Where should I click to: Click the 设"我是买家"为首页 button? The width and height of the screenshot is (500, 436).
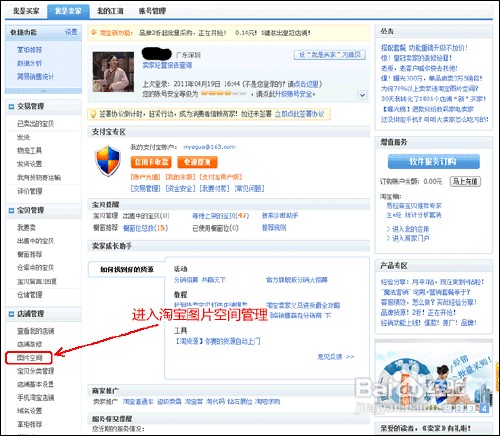point(330,55)
